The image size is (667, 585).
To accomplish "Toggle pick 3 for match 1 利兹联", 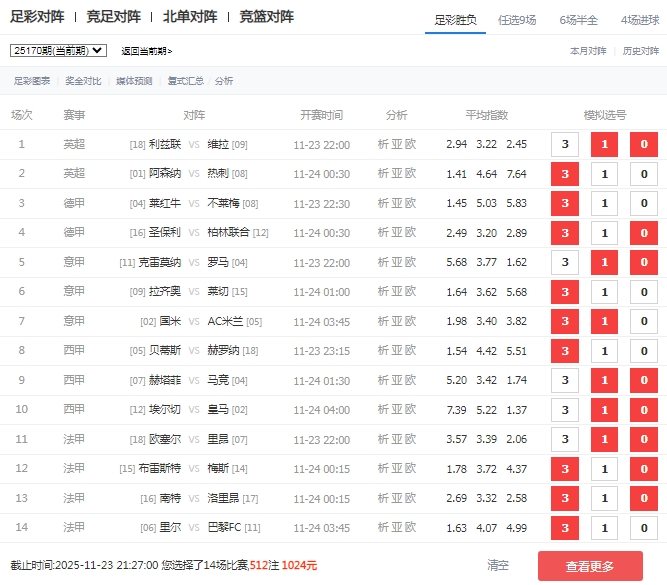I will [565, 145].
